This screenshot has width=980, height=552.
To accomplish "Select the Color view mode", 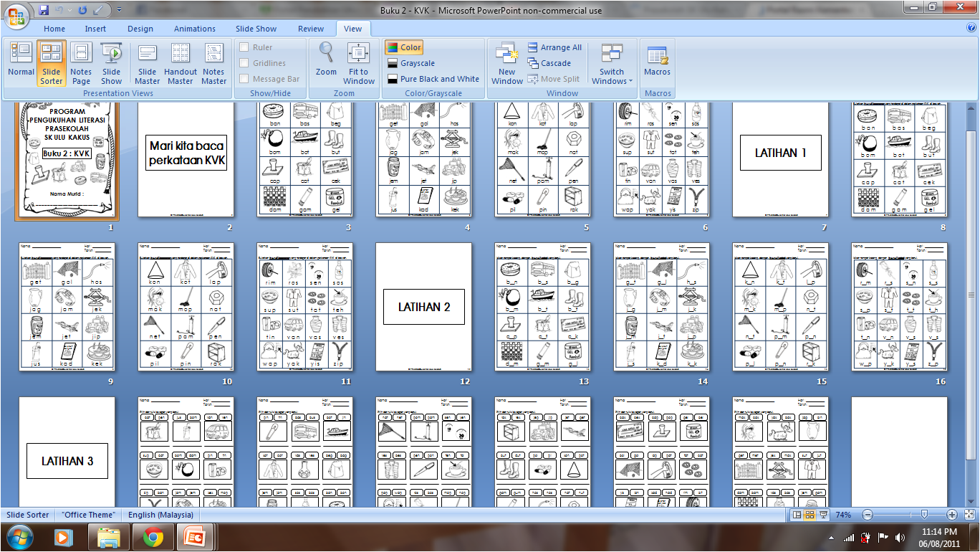I will pyautogui.click(x=405, y=47).
